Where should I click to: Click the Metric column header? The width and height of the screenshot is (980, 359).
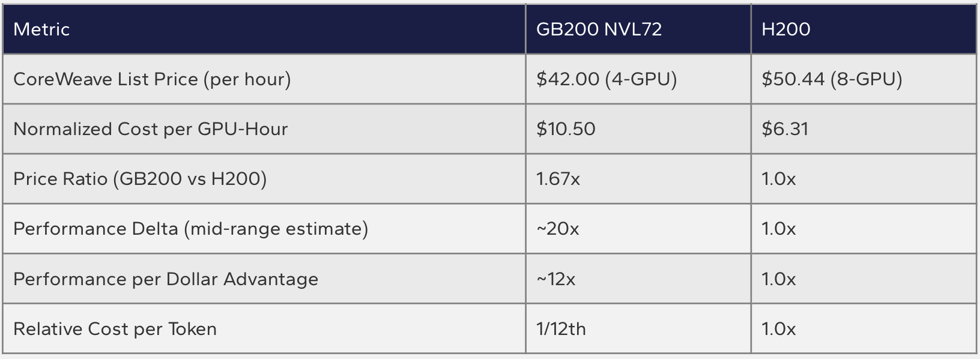pyautogui.click(x=41, y=29)
